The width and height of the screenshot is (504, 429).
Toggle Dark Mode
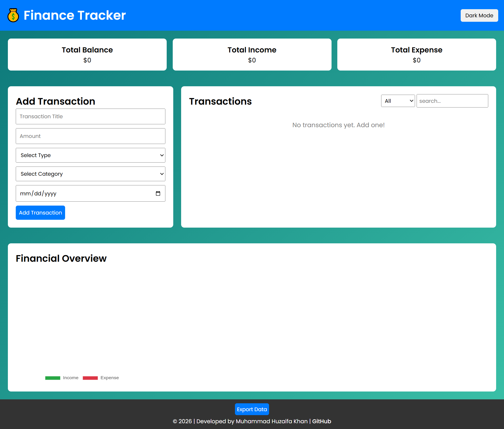tap(479, 15)
